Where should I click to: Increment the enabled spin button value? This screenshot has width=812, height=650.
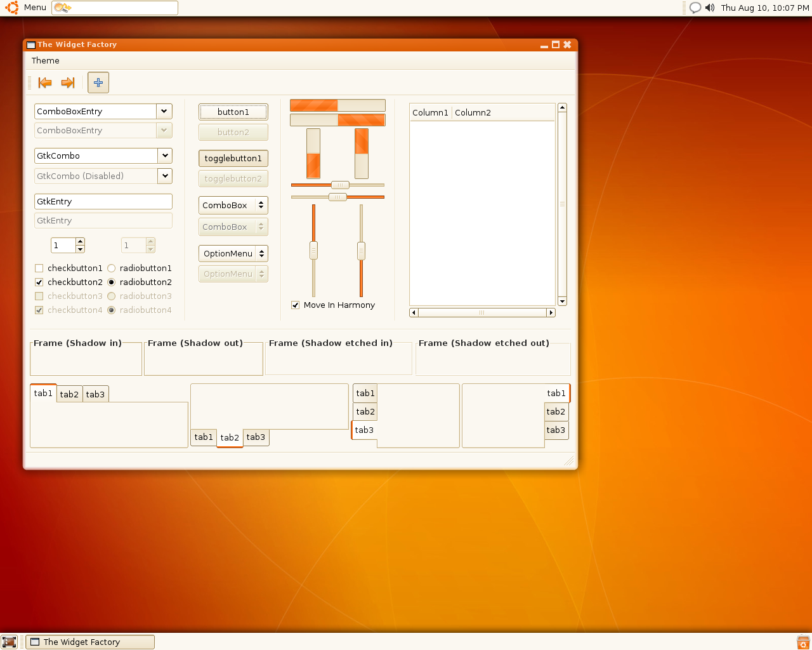(80, 241)
